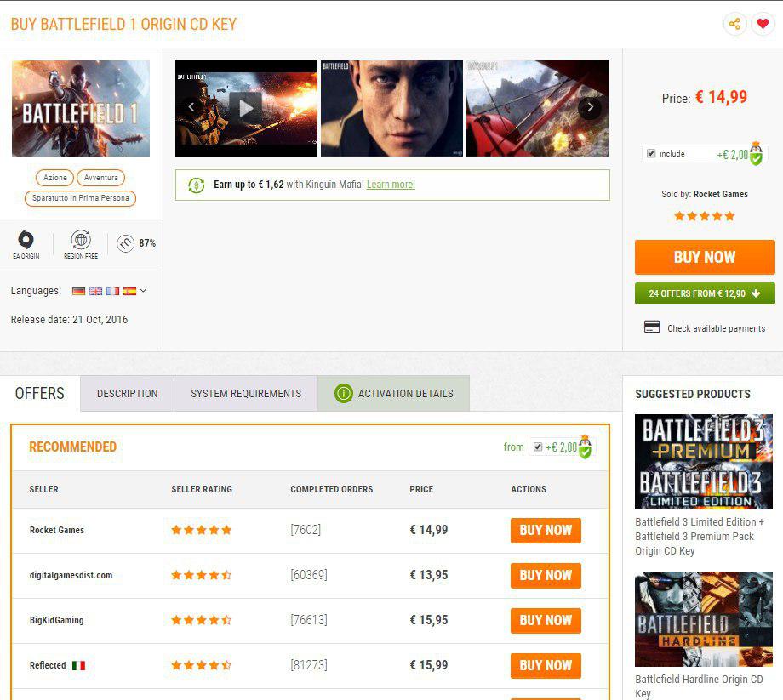Image resolution: width=783 pixels, height=700 pixels.
Task: Click the share icon
Action: click(x=734, y=24)
